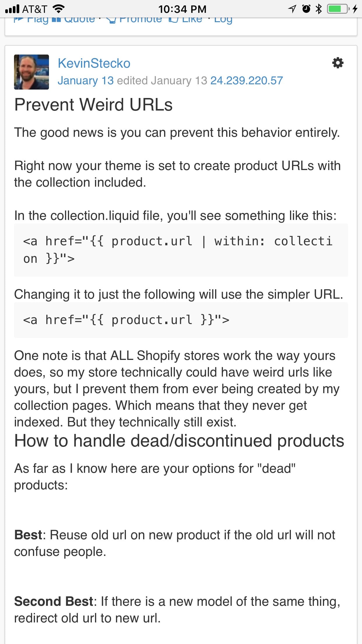
Task: Like the previous post
Action: pyautogui.click(x=186, y=20)
